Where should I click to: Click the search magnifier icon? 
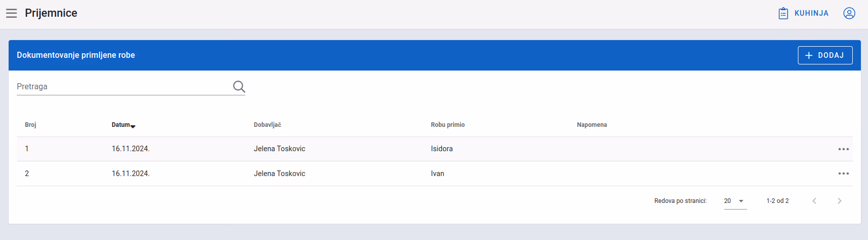(x=239, y=87)
